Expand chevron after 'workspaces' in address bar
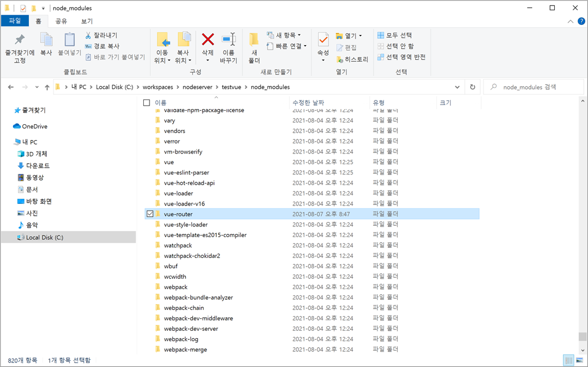 pos(178,87)
